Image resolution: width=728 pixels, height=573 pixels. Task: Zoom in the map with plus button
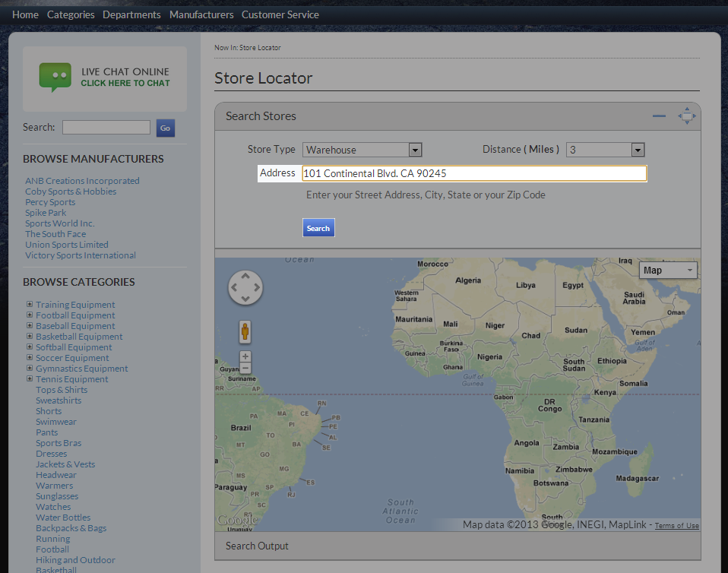pyautogui.click(x=245, y=356)
